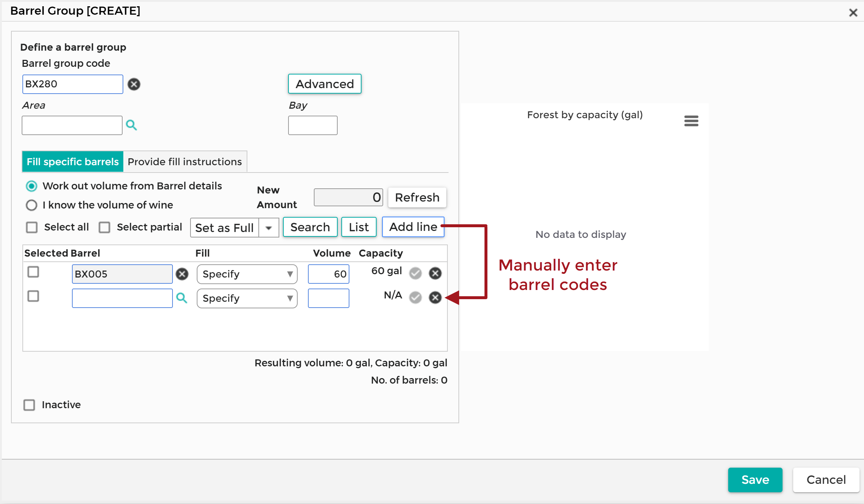This screenshot has width=864, height=504.
Task: Click the Set as Full button
Action: click(225, 228)
